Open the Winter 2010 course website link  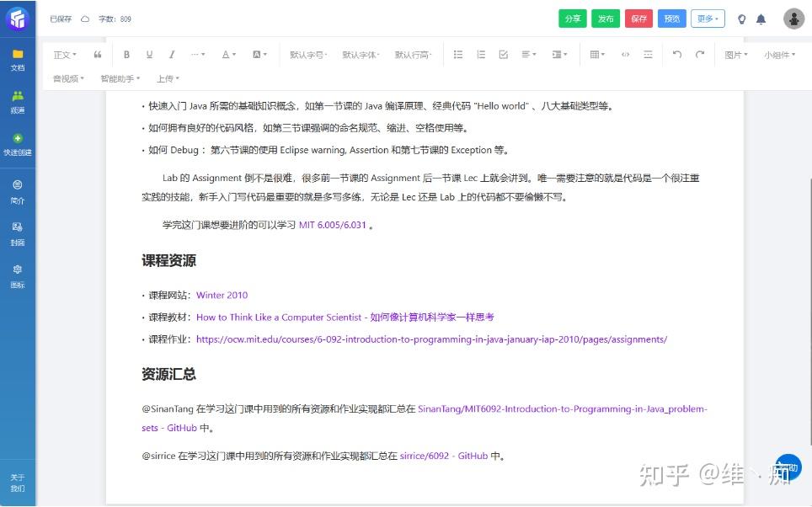[222, 295]
